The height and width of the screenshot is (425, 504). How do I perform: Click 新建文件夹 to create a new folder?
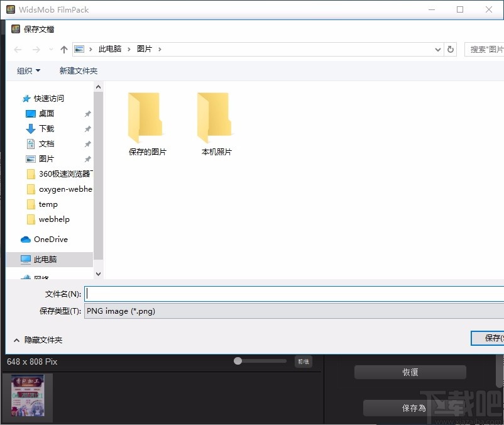pos(78,70)
